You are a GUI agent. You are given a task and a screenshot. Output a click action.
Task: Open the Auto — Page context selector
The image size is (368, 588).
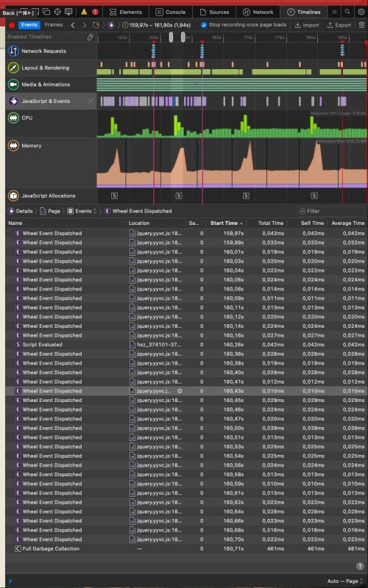(344, 581)
